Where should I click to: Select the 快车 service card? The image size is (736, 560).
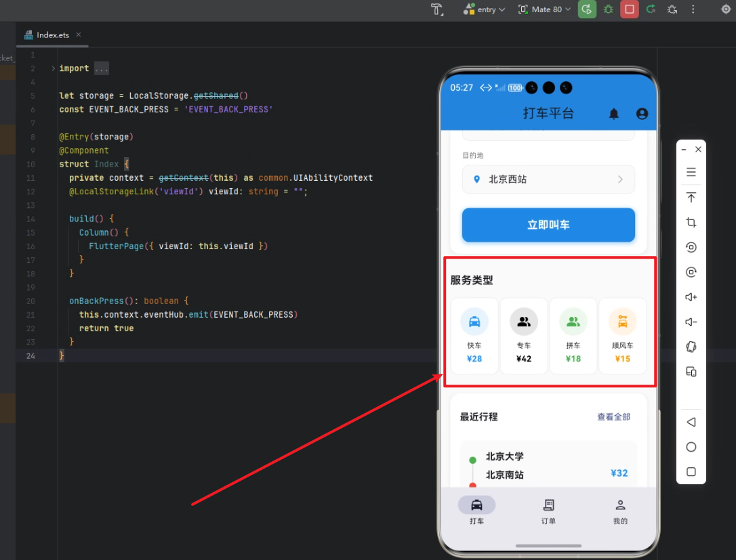coord(474,336)
